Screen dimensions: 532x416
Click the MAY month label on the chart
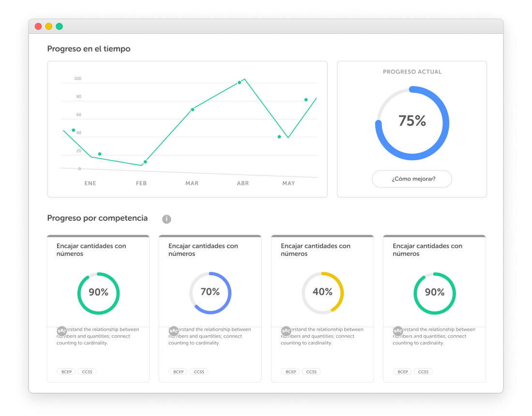[x=289, y=183]
